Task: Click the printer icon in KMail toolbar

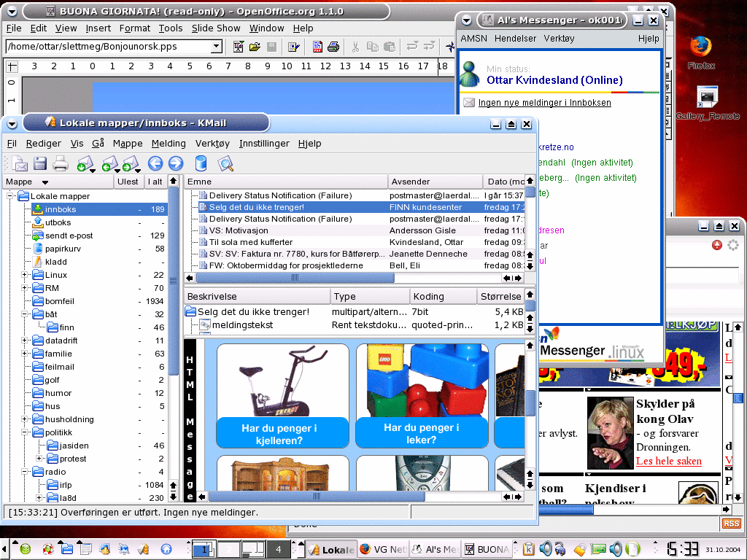Action: point(61,164)
